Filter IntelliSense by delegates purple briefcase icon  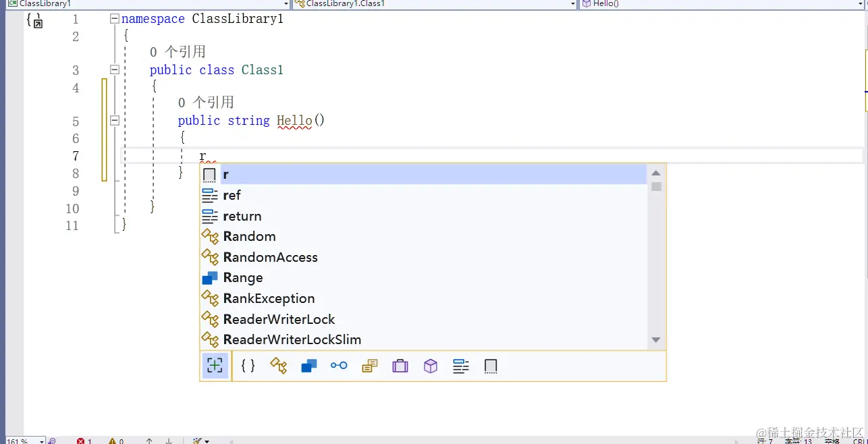point(400,366)
